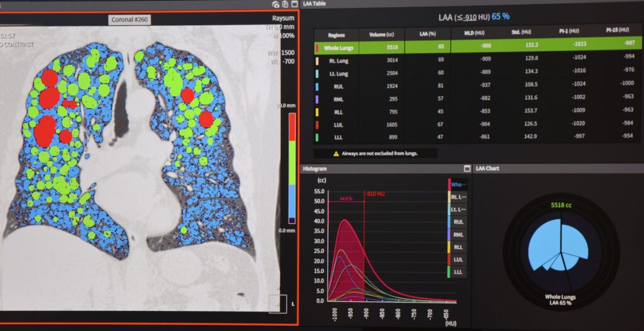Toggle the Whole Lungs curve in the histogram legend
644x331 pixels.
[457, 184]
